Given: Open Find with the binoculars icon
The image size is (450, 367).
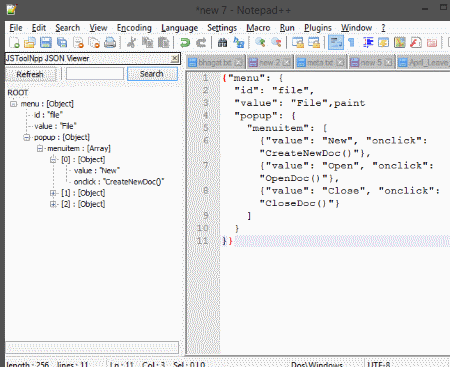Looking at the screenshot, I should point(222,43).
